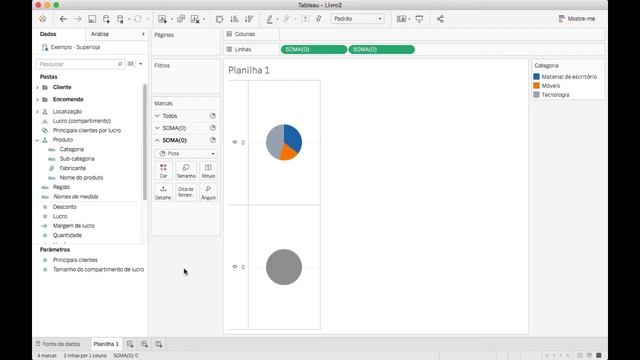Click the undo back arrow

[63, 19]
